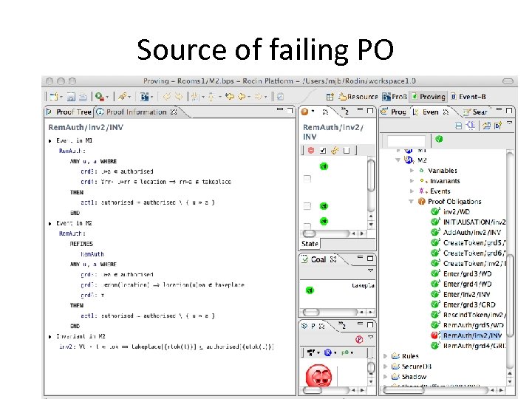Click the back-to-last-edit yellow arrow icon
The width and height of the screenshot is (532, 399).
pyautogui.click(x=229, y=97)
